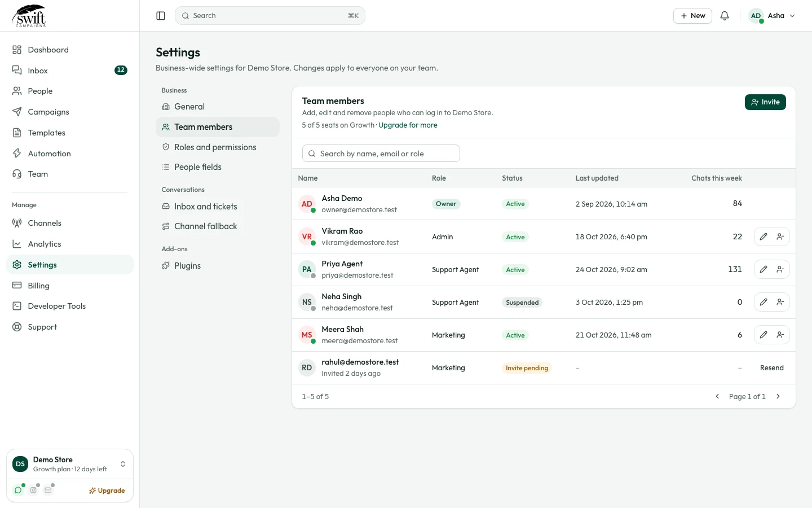Click the email channel icon

[48, 490]
